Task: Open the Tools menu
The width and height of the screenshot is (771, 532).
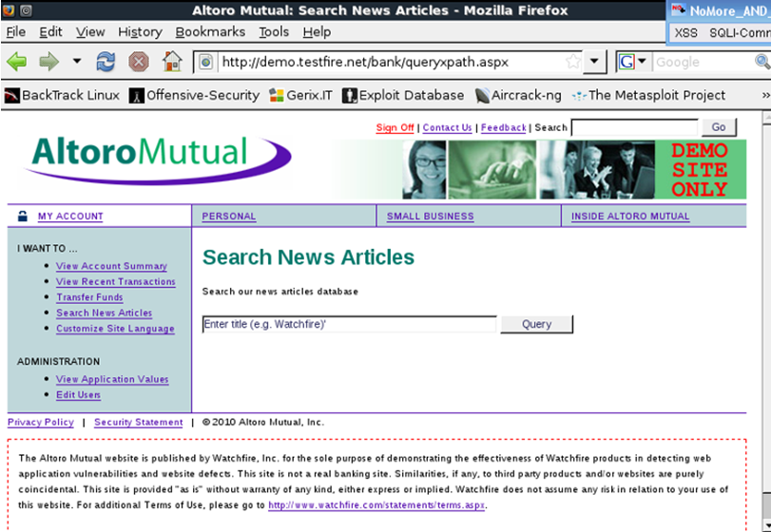Action: click(x=274, y=32)
